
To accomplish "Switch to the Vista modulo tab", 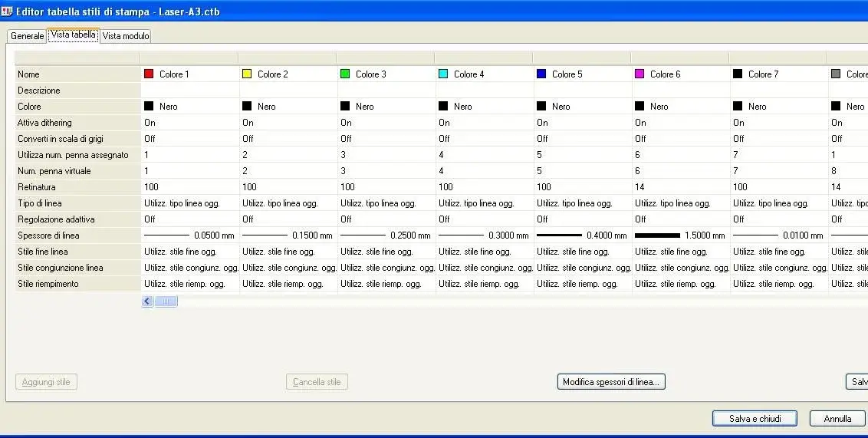I will click(126, 36).
